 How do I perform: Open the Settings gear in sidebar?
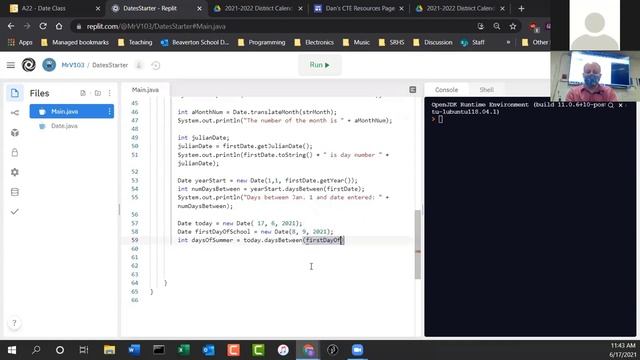coord(15,172)
